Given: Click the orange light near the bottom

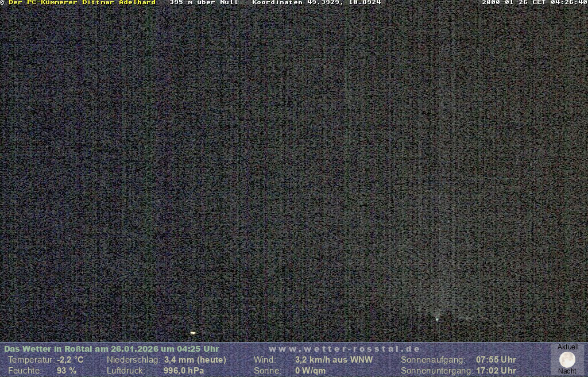Looking at the screenshot, I should pos(193,333).
